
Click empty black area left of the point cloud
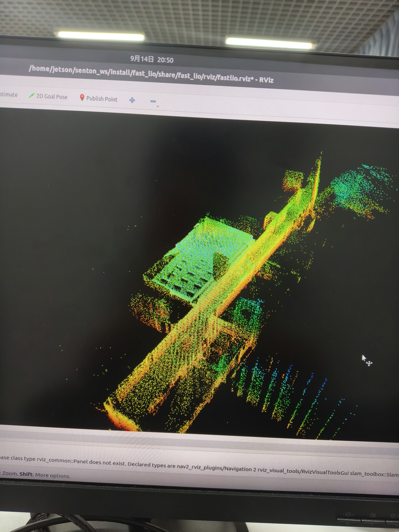point(60,241)
